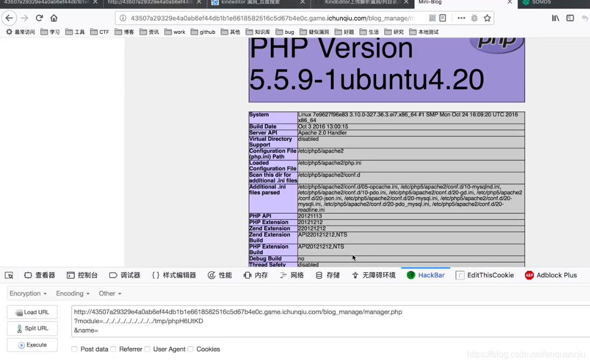Open the Adblock Plus devtools tab
Viewport: 590px width, 364px height.
coord(551,275)
